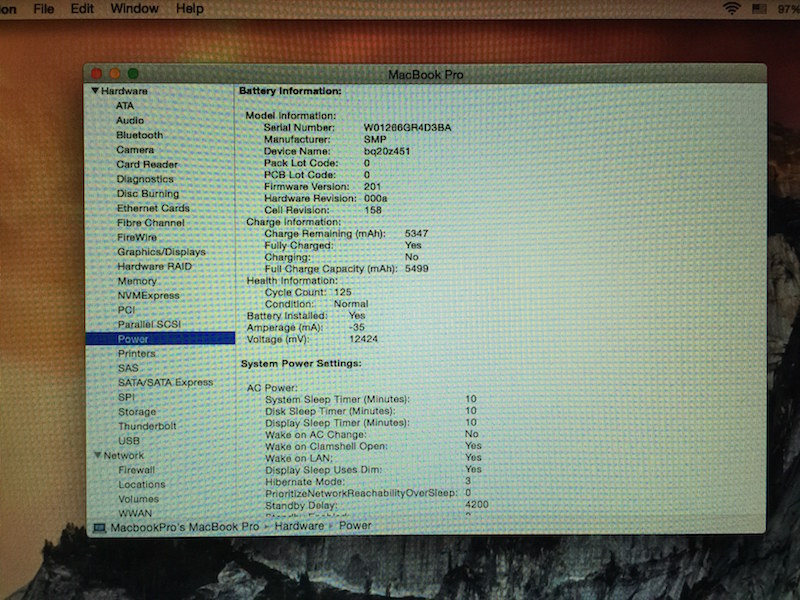Select WWAN under Network
Image resolution: width=800 pixels, height=600 pixels.
coord(135,513)
